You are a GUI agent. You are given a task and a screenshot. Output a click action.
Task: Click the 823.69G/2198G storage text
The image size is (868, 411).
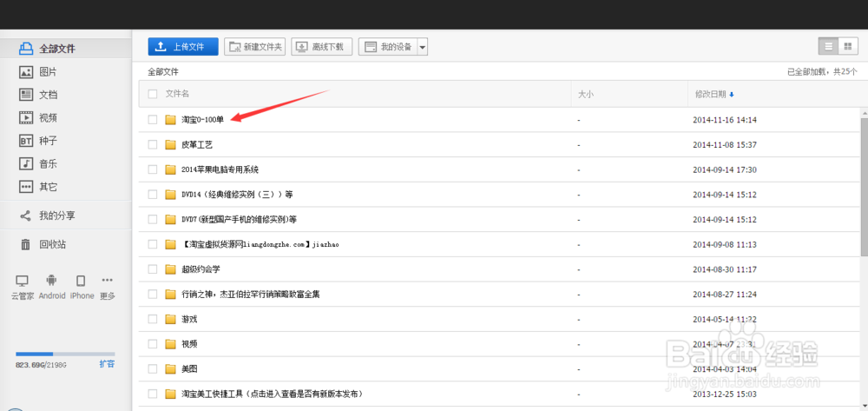coord(41,364)
